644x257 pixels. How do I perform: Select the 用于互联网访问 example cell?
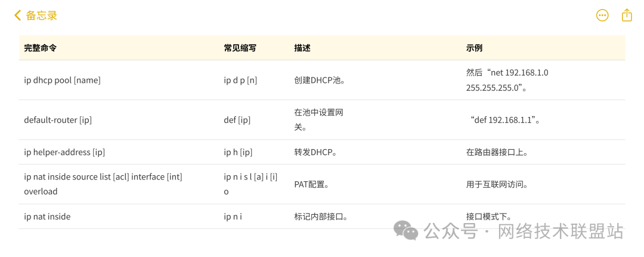tap(497, 184)
